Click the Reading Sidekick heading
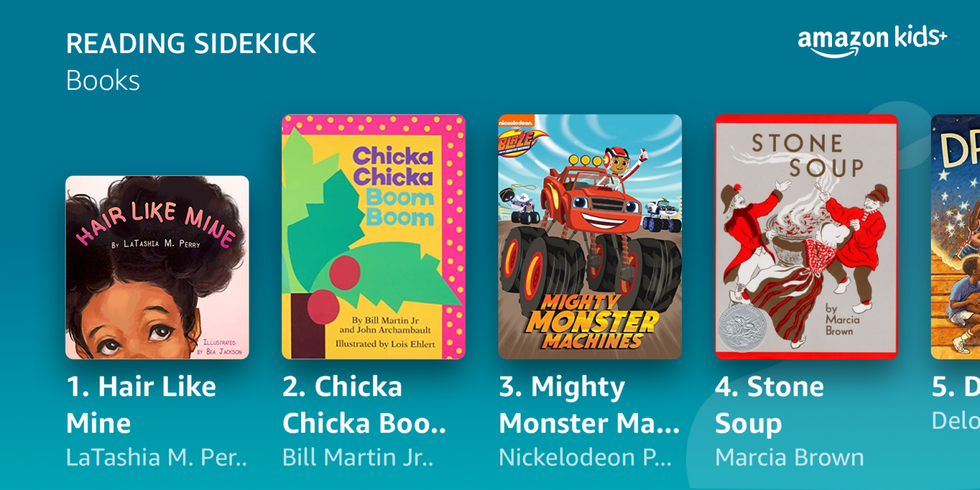 point(191,43)
